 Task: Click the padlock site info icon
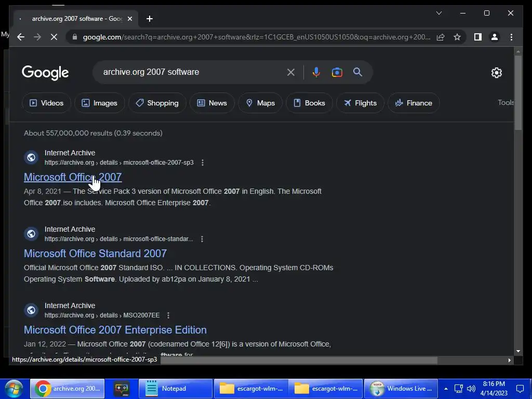point(75,37)
